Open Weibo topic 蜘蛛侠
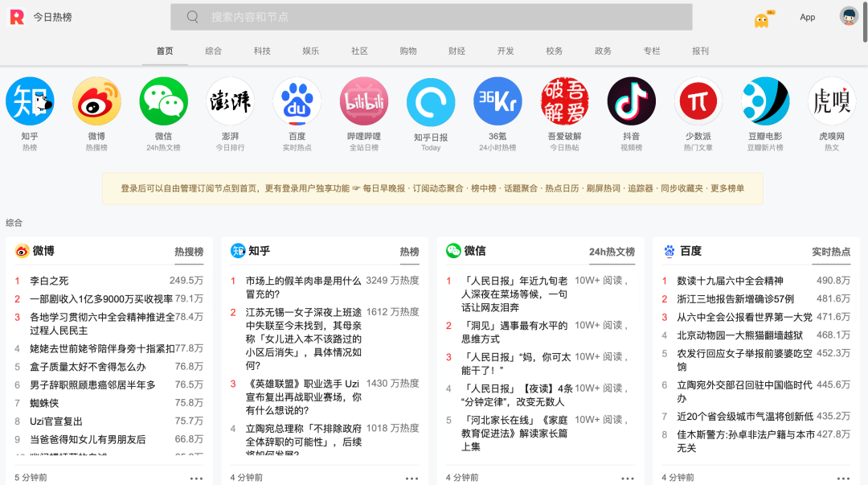The height and width of the screenshot is (485, 868). pos(44,403)
